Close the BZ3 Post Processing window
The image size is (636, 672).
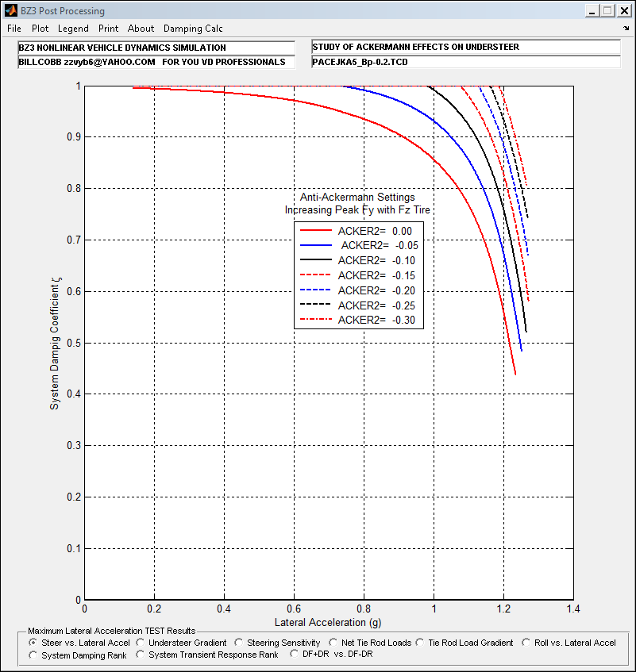624,11
